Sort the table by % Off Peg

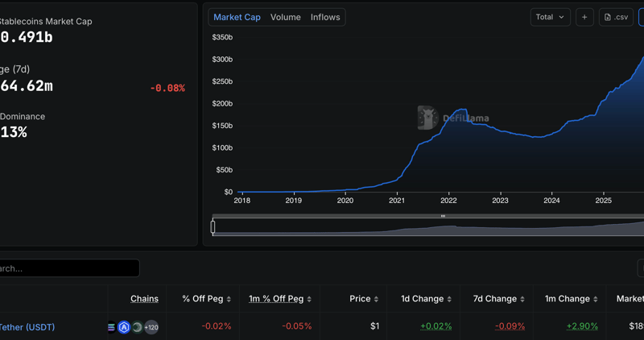click(x=207, y=299)
